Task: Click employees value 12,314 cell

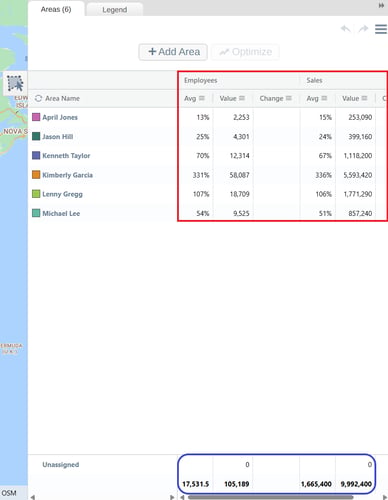Action: pos(239,156)
